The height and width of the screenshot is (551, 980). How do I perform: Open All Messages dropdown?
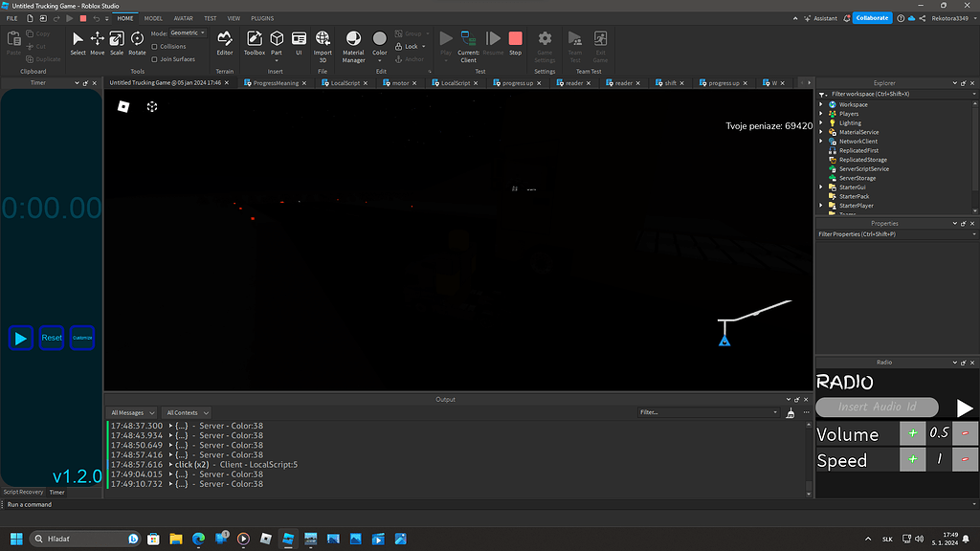[132, 413]
